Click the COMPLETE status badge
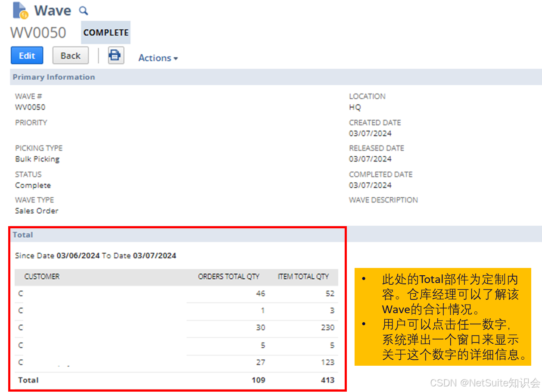The height and width of the screenshot is (392, 542). [106, 33]
